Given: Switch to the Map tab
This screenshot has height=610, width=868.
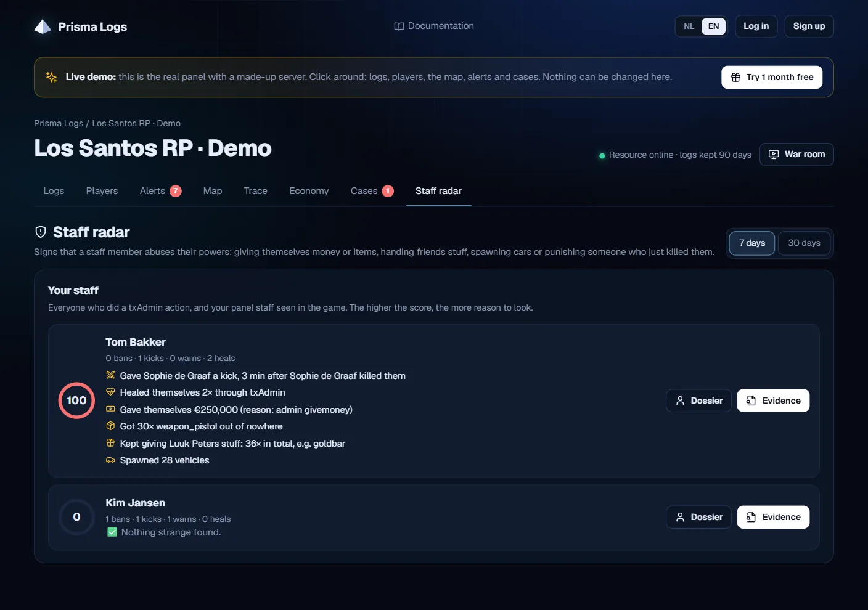Looking at the screenshot, I should (213, 191).
